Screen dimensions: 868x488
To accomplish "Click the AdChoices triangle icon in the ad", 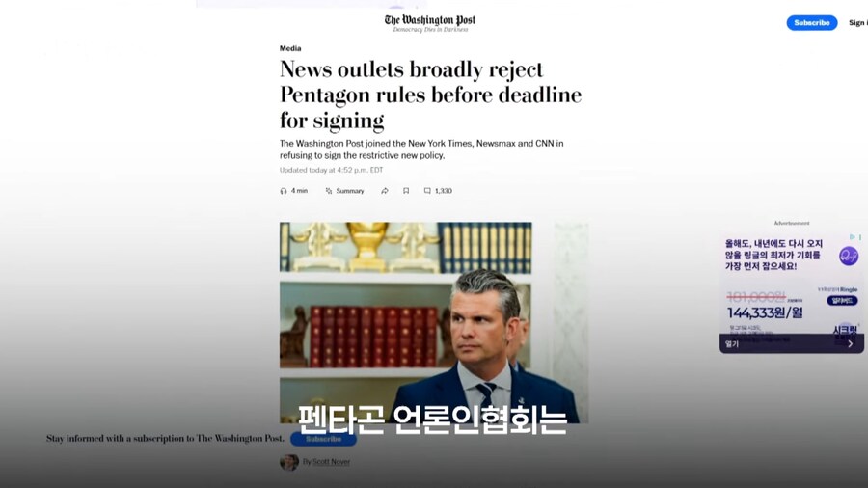I will point(853,237).
